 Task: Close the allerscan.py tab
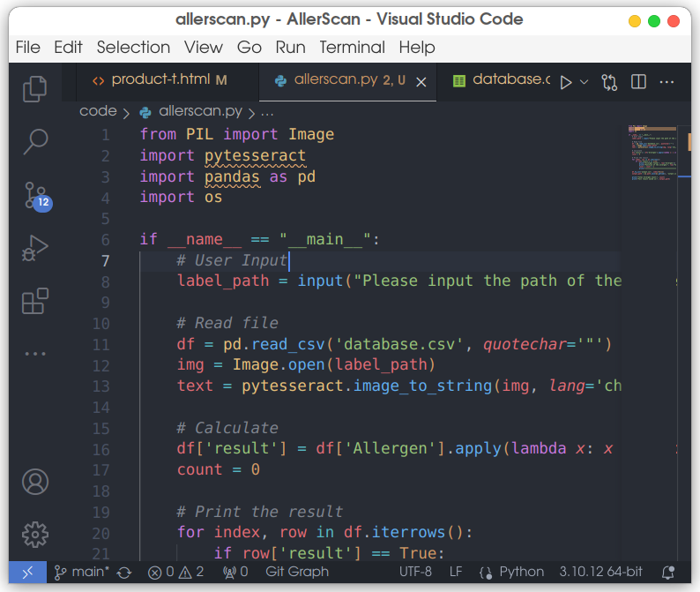pyautogui.click(x=421, y=82)
